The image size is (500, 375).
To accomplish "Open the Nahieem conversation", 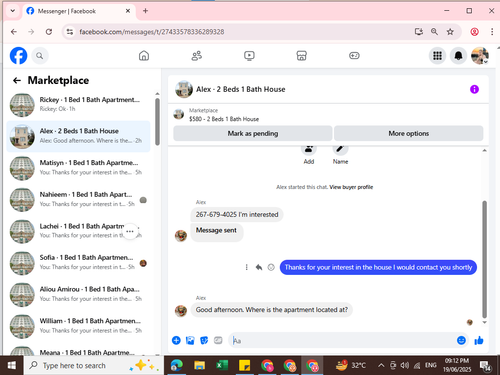I will [x=78, y=200].
